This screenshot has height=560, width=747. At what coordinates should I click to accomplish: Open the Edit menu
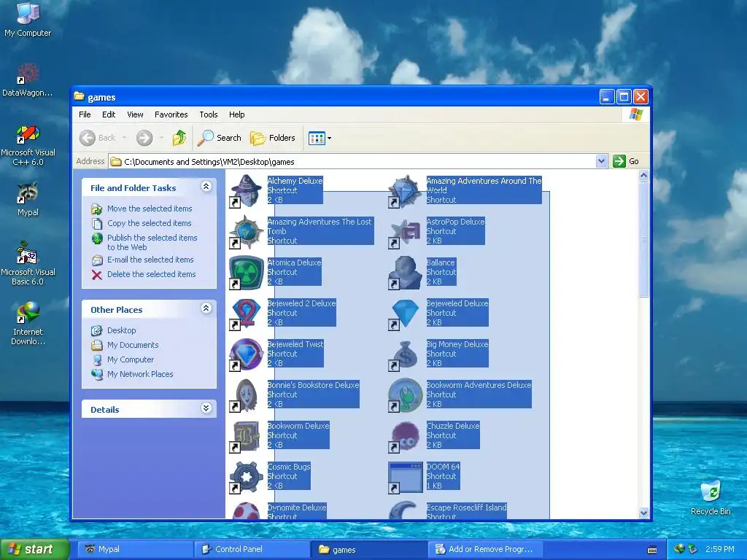pyautogui.click(x=109, y=114)
